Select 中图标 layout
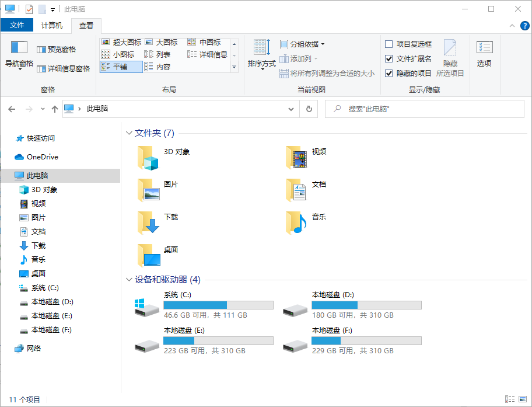532x407 pixels. click(204, 43)
